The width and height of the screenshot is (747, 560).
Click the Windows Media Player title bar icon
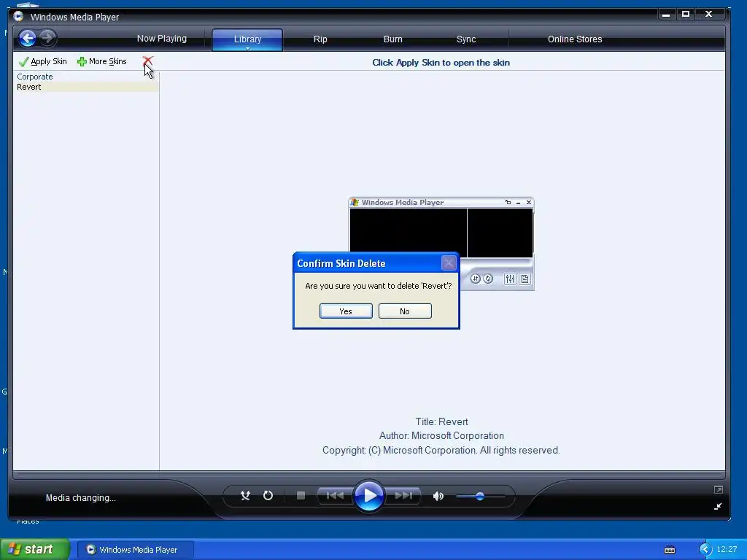18,16
